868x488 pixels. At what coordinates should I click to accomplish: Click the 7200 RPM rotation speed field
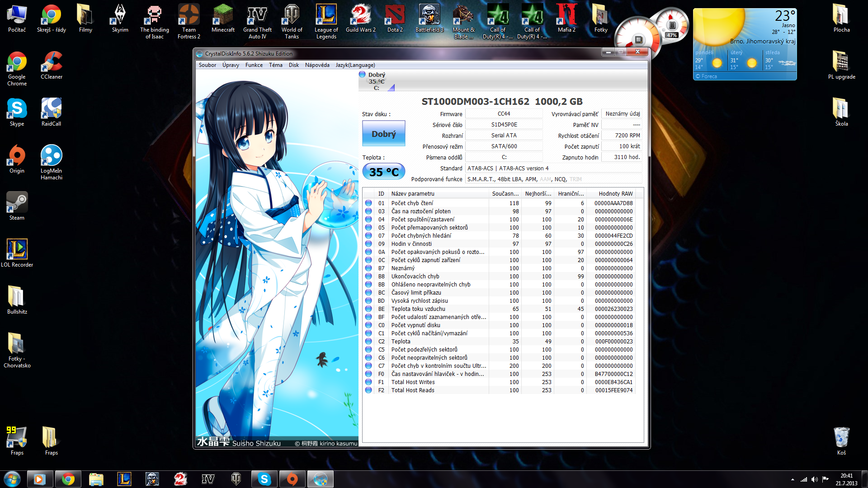pyautogui.click(x=622, y=136)
